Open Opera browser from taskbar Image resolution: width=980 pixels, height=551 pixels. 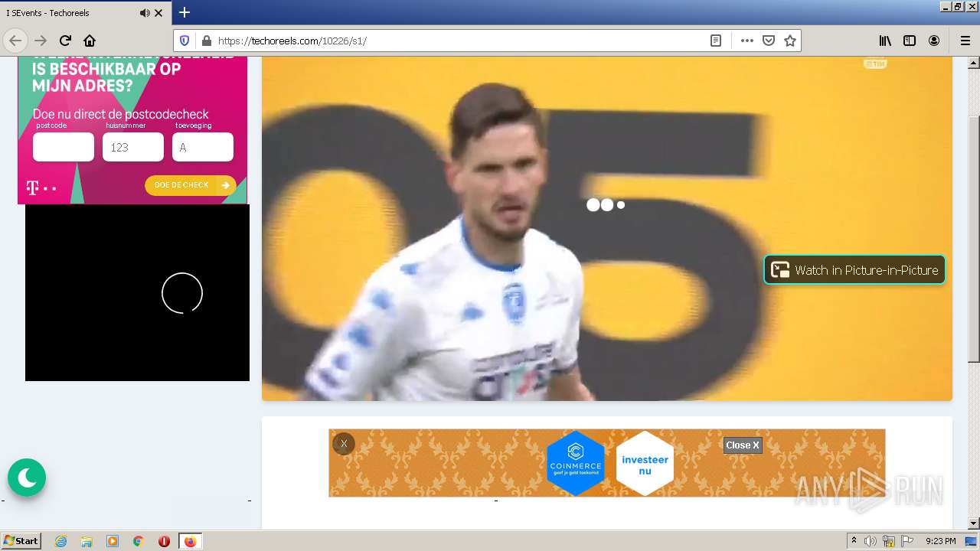coord(164,541)
